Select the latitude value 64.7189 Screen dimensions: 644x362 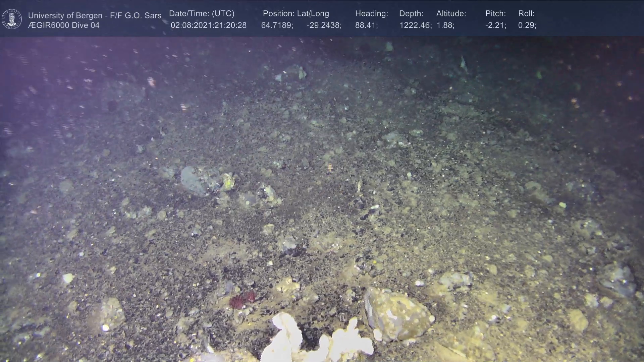(277, 25)
